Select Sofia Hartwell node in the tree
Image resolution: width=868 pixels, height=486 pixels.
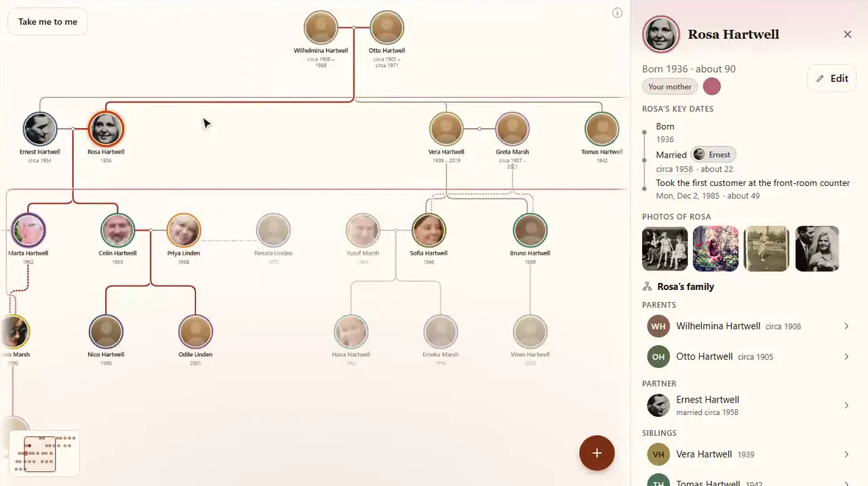[429, 230]
